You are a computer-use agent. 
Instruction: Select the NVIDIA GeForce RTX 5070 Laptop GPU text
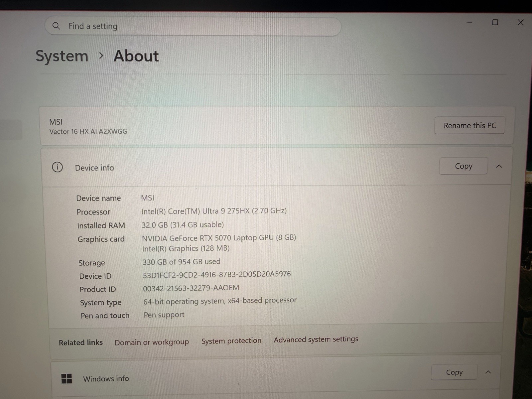point(219,238)
